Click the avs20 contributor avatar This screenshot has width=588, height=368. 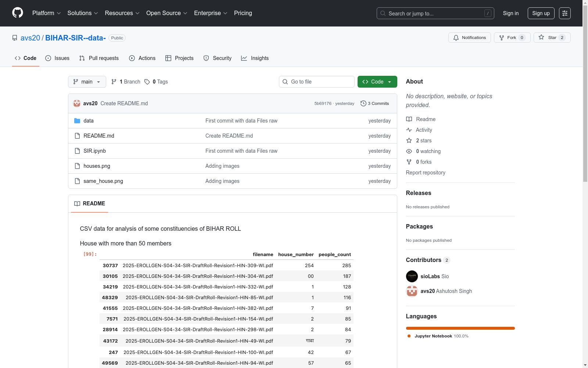(412, 291)
